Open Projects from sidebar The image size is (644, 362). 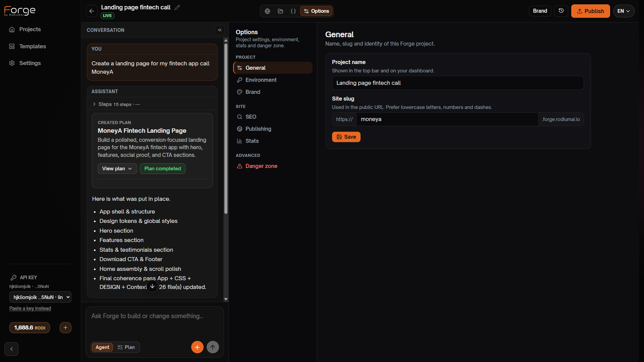30,29
